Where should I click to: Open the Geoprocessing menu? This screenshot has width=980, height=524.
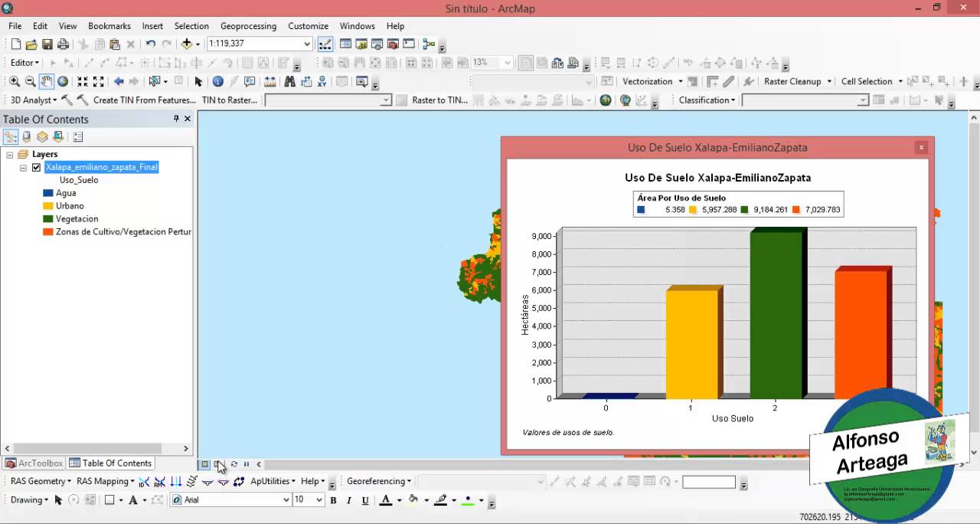tap(248, 26)
